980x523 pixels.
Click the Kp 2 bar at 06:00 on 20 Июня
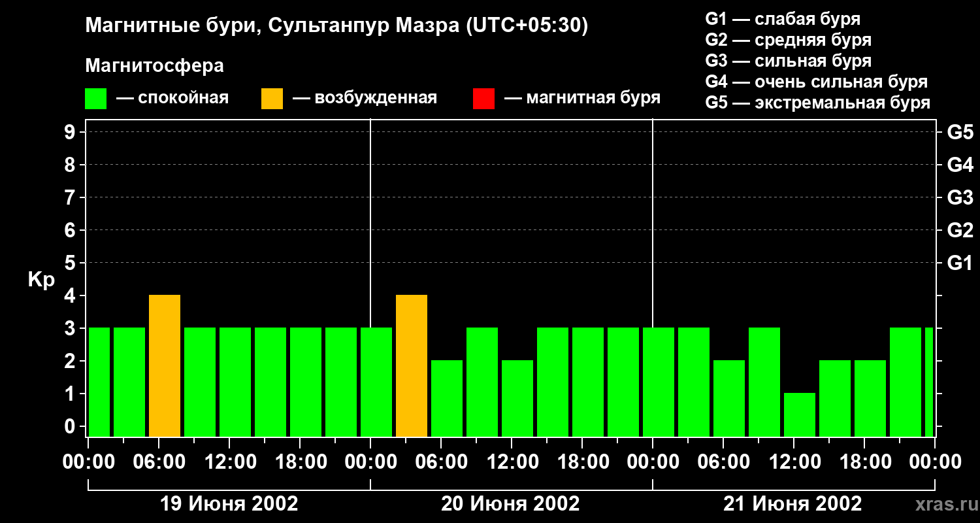pos(447,399)
